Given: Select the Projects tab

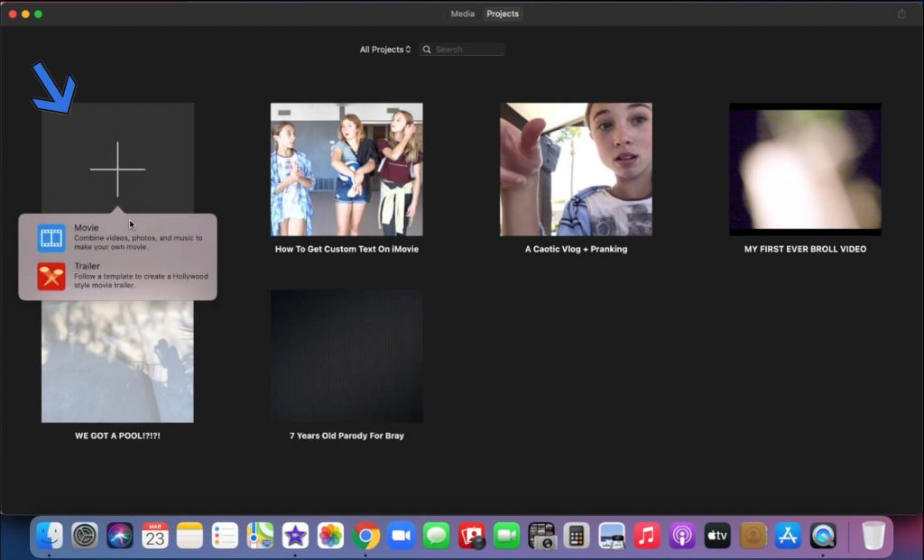Looking at the screenshot, I should [503, 14].
